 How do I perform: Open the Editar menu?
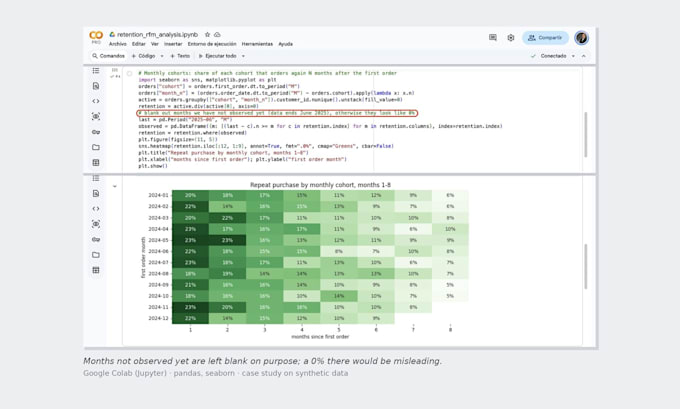[x=139, y=44]
